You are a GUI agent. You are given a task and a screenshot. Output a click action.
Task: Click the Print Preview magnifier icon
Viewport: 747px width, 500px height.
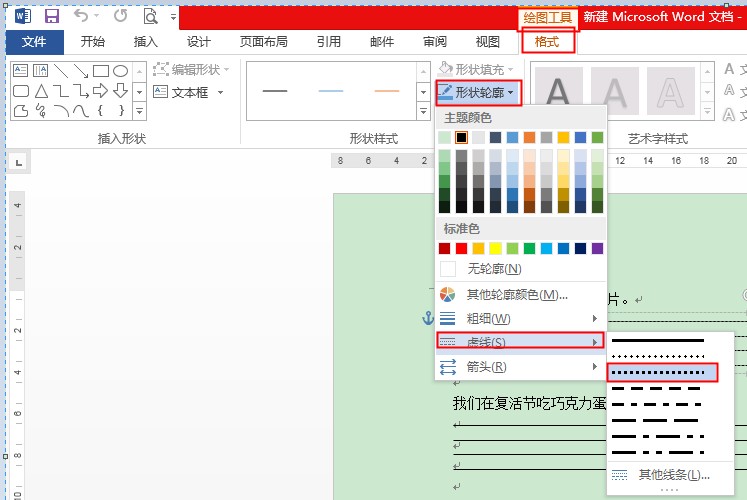point(151,16)
